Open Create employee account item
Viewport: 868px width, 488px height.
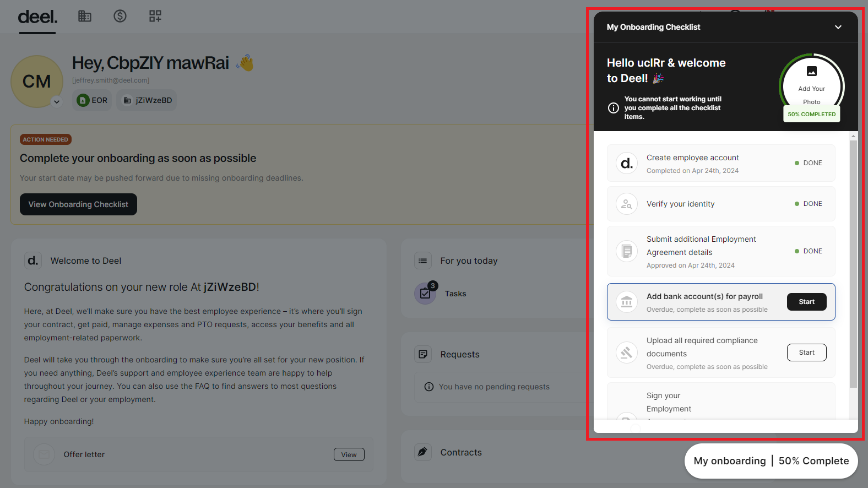[x=721, y=163]
